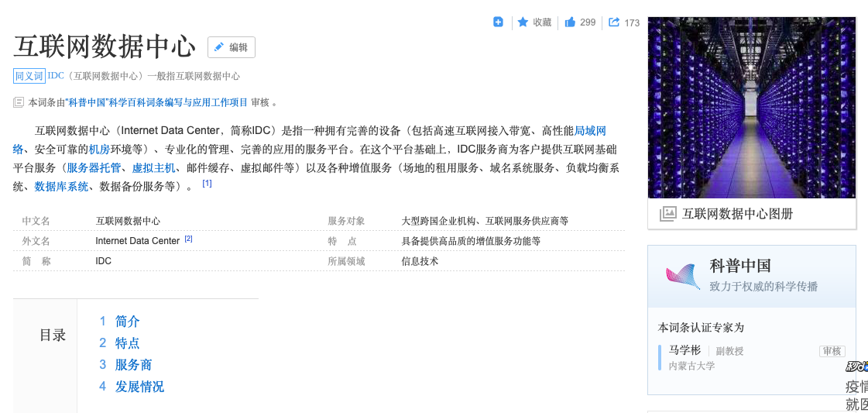Jump to section 1 简介
Image resolution: width=868 pixels, height=413 pixels.
[127, 321]
